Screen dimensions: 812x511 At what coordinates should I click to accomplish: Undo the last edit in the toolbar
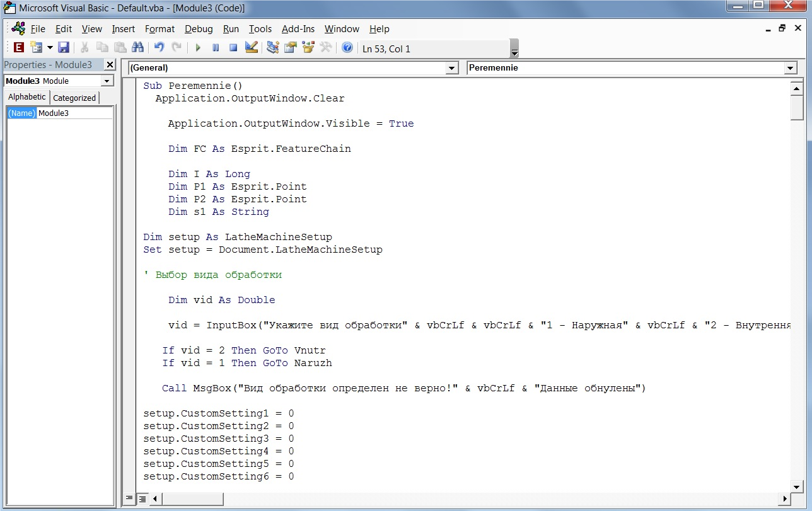coord(159,48)
